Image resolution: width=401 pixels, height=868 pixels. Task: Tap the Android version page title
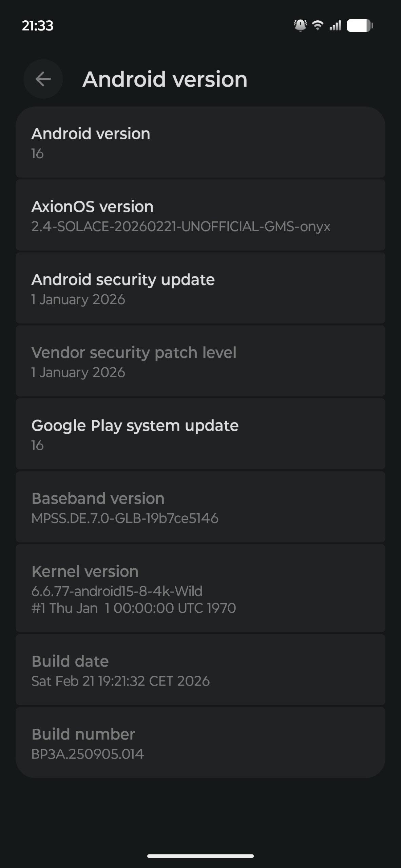pyautogui.click(x=165, y=79)
